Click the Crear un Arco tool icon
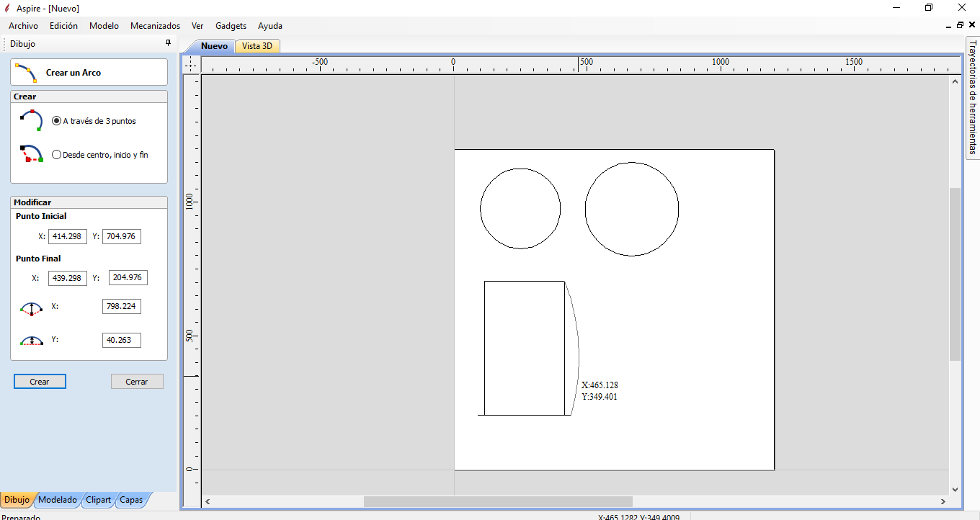 click(26, 73)
